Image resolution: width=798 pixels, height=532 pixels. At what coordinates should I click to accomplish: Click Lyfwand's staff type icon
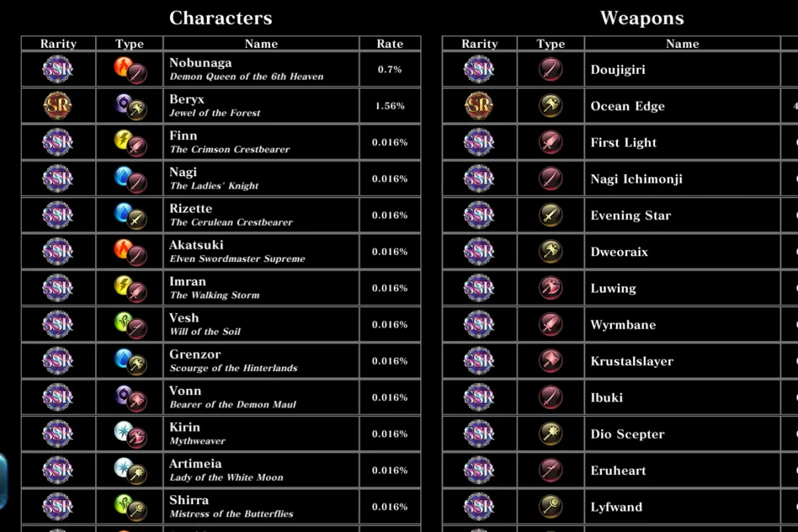point(551,507)
